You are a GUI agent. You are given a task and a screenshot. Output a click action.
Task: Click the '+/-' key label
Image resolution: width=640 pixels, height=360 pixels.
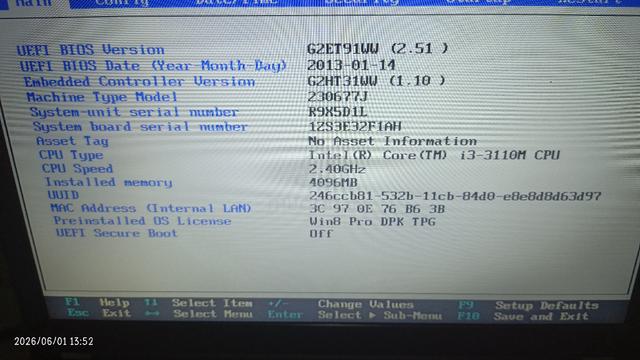tap(278, 303)
